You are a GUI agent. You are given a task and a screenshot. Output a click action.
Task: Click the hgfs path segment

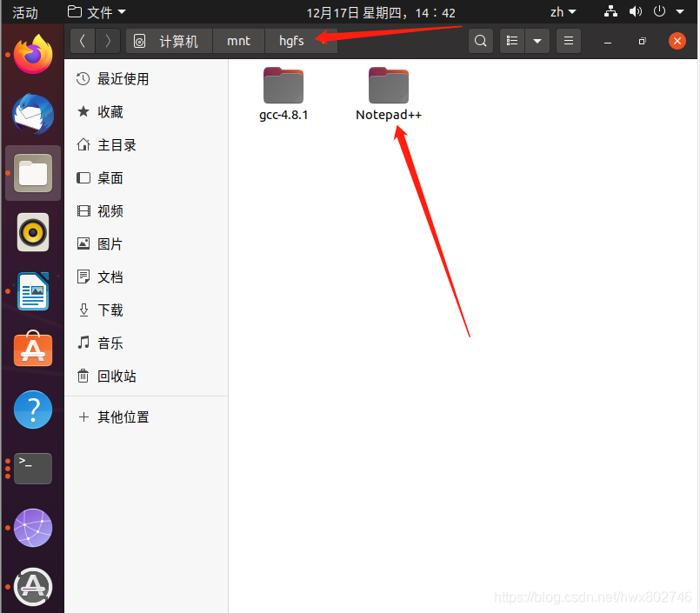point(291,41)
